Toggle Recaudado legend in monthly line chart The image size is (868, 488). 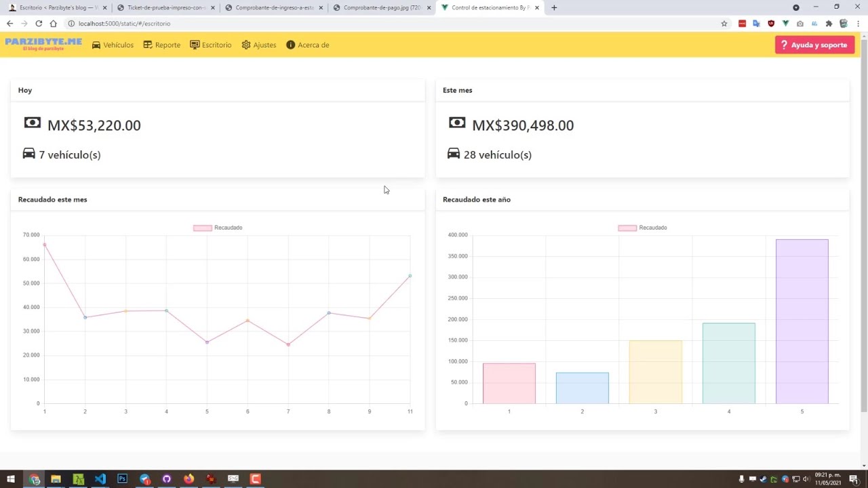(x=218, y=228)
